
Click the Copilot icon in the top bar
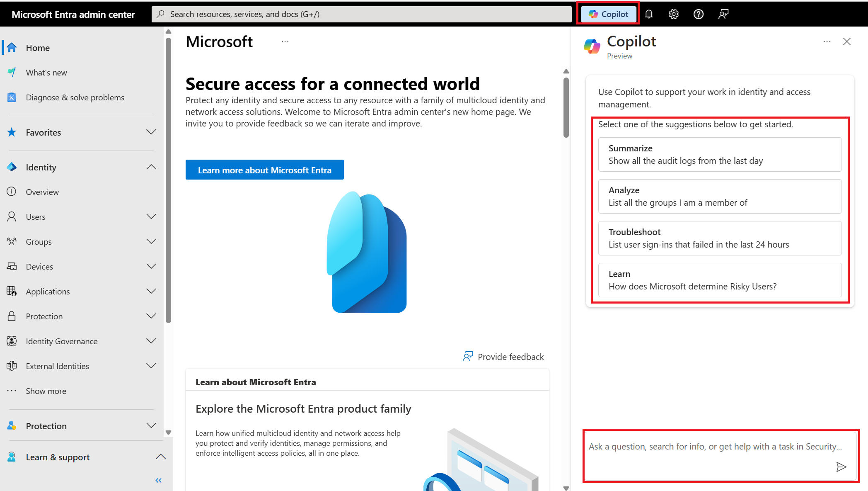point(609,13)
